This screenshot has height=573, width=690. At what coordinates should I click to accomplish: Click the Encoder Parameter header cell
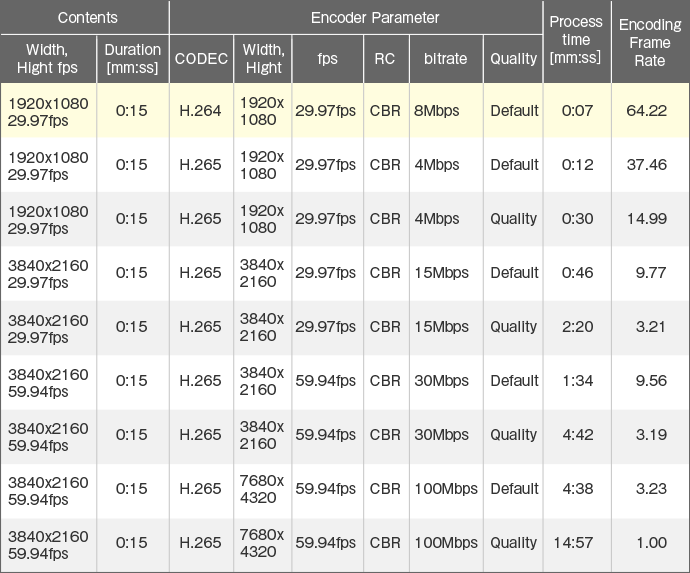click(x=356, y=18)
